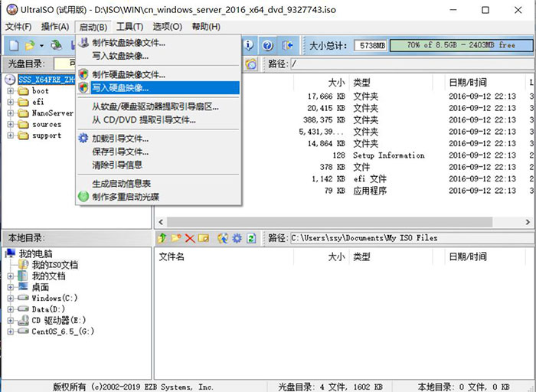Click the 70% of 8.5GB capacity bar
536x392 pixels.
pos(462,45)
